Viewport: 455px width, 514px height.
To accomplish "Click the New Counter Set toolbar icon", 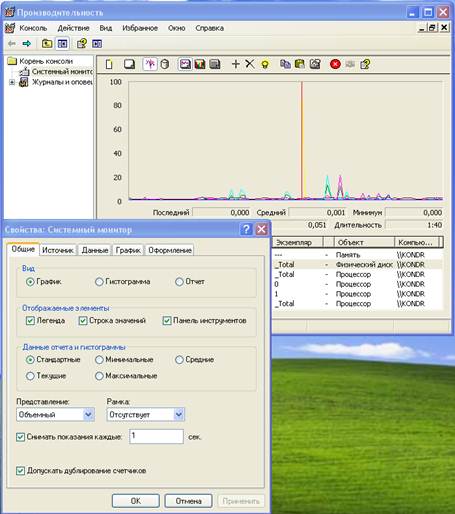I will pos(109,64).
